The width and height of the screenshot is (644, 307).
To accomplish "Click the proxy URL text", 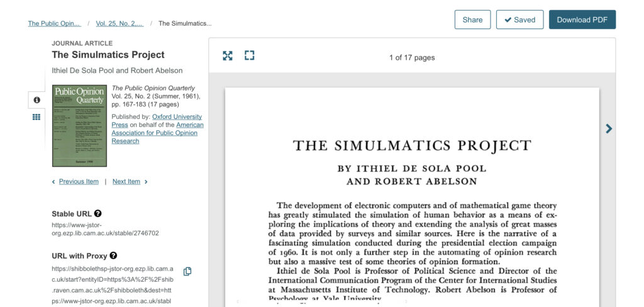I will tap(113, 285).
